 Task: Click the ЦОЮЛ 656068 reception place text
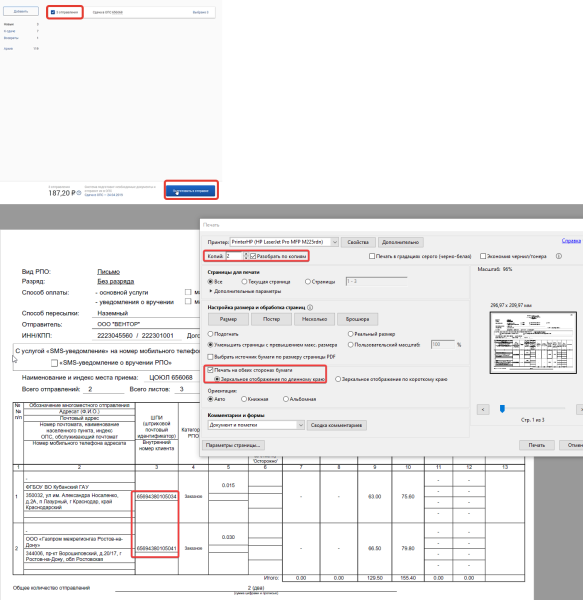(x=171, y=377)
